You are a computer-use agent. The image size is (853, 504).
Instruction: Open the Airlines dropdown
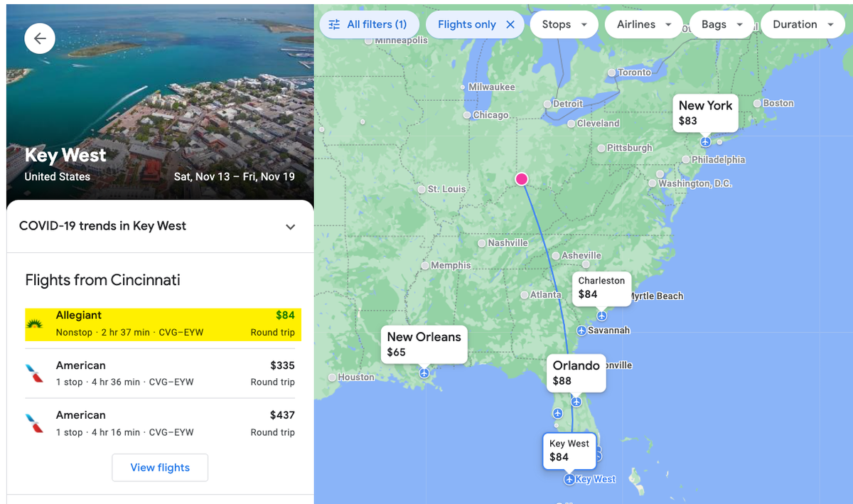(x=643, y=23)
